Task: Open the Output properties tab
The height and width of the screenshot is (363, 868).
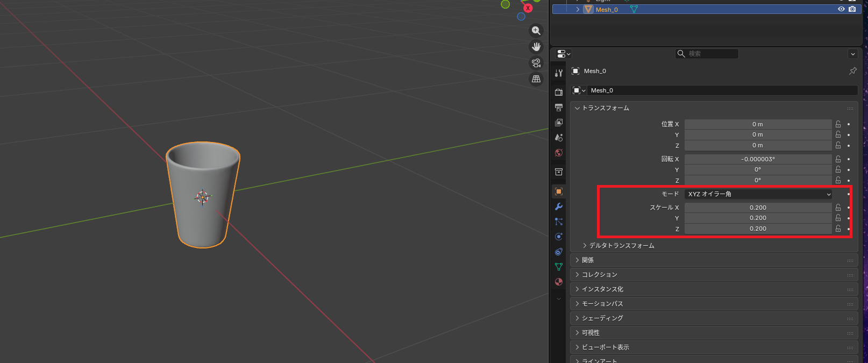Action: (x=559, y=108)
